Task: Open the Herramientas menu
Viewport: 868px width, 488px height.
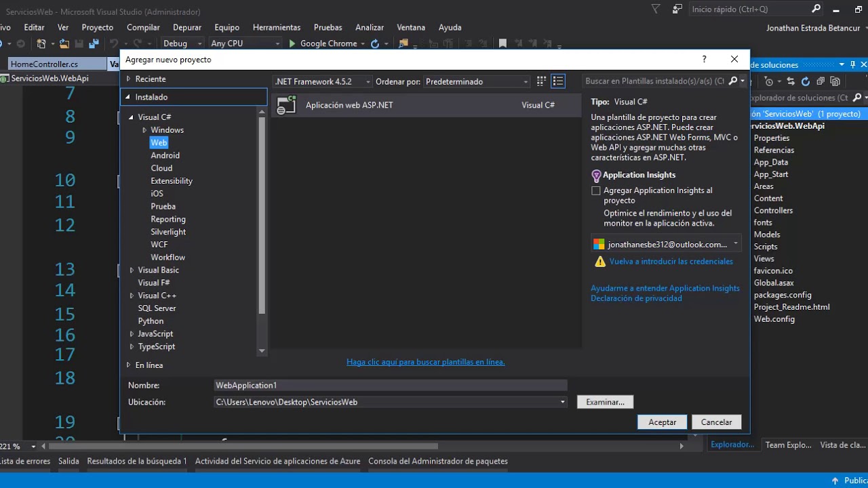Action: click(277, 27)
